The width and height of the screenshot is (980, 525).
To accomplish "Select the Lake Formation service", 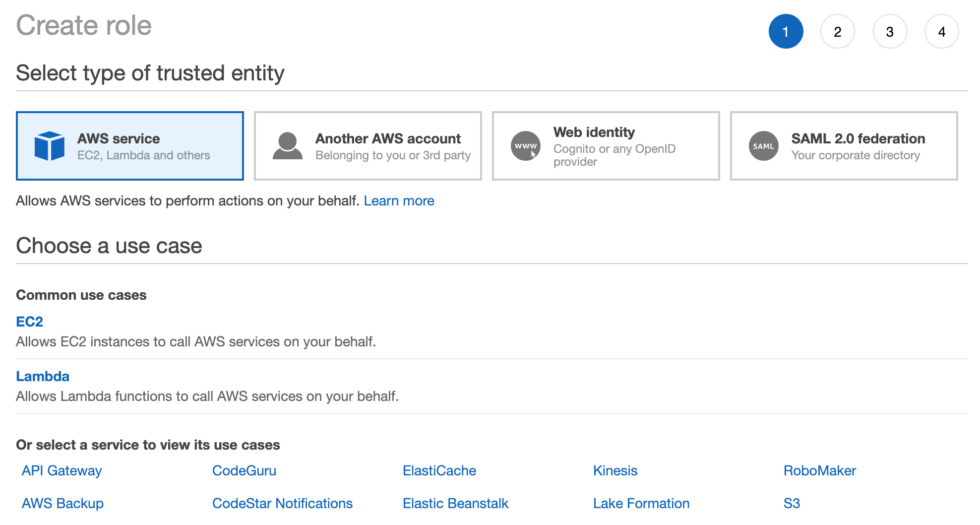I will tap(641, 503).
